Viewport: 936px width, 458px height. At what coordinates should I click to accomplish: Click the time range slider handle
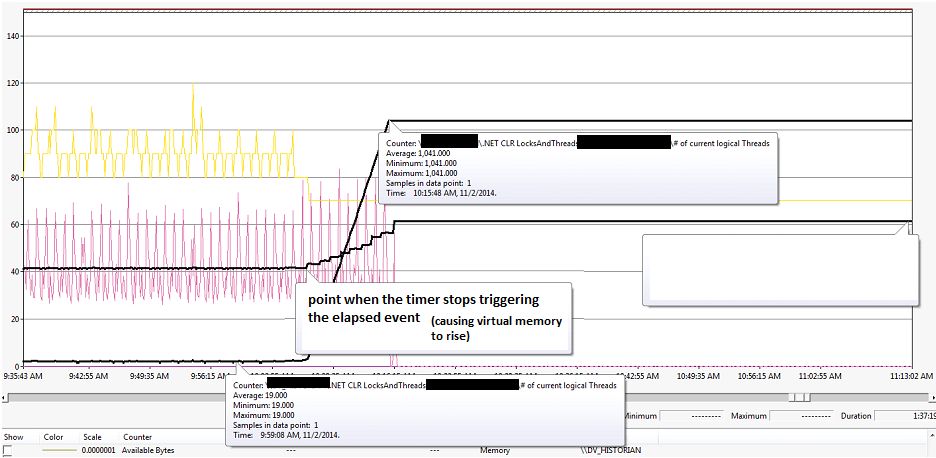point(799,398)
